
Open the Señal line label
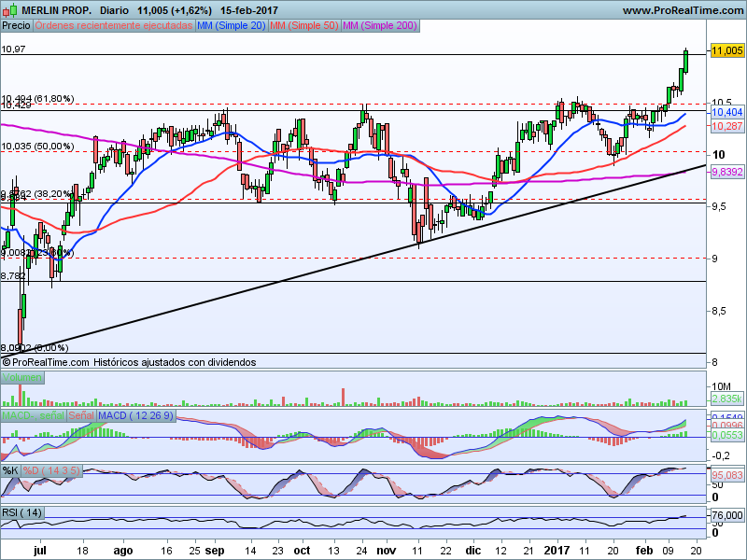(x=81, y=415)
